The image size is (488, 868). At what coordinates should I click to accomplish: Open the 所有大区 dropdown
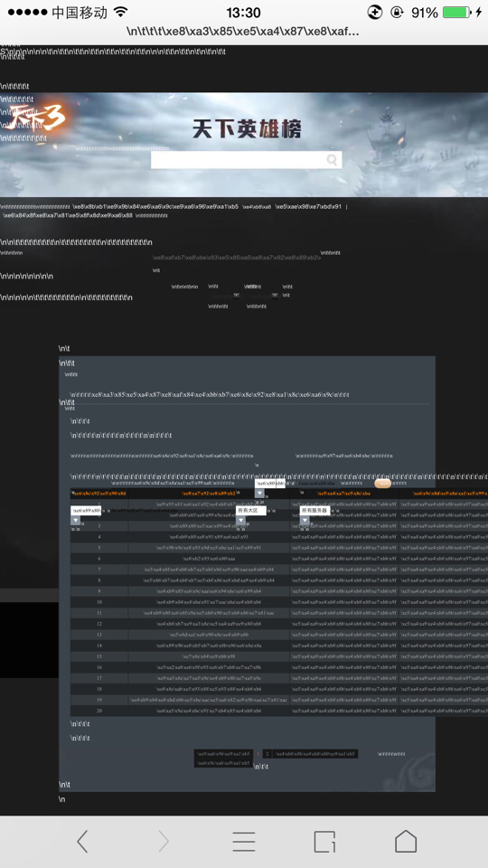pyautogui.click(x=250, y=510)
